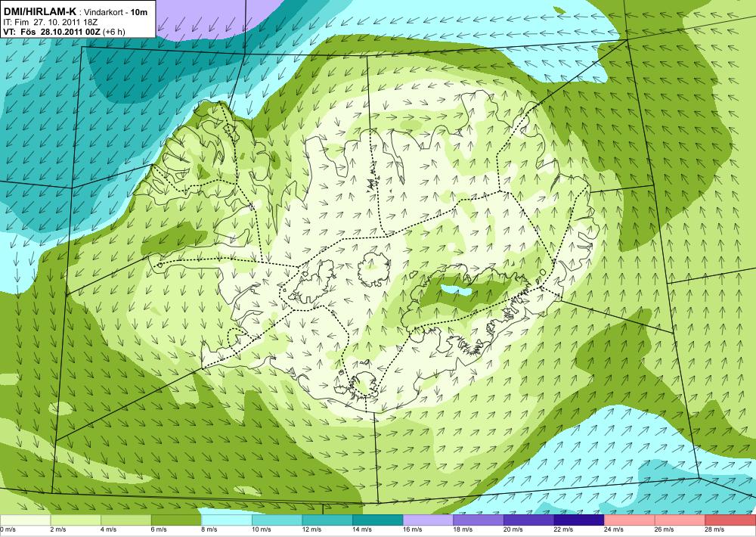Screen dimensions: 756x537
Task: Select the "20 m/s" legend label
Action: [x=513, y=529]
